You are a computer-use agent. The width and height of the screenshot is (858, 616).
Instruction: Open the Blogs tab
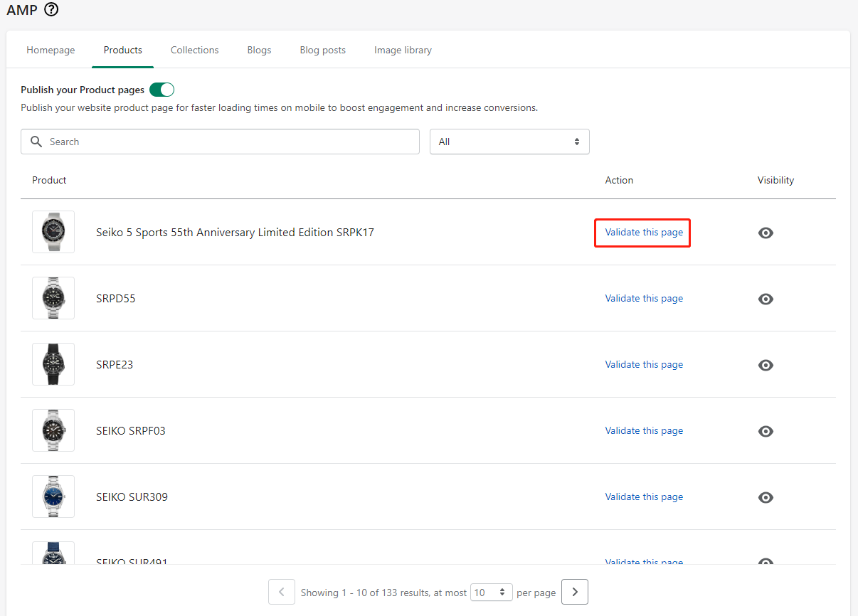click(x=259, y=50)
